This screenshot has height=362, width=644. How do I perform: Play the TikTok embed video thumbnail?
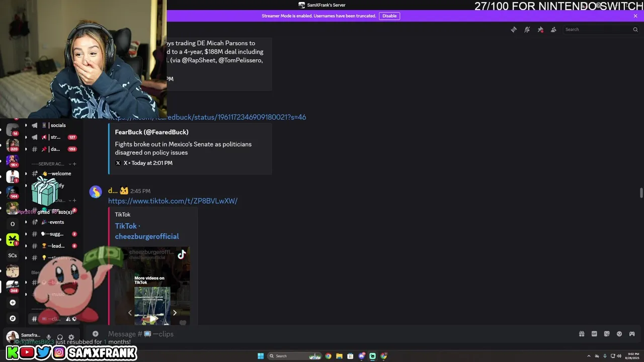[152, 306]
